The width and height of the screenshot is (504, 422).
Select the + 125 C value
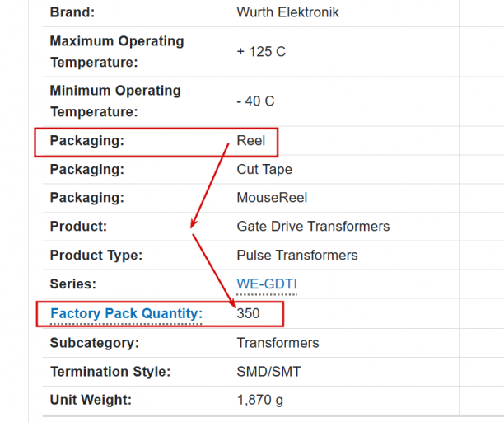(261, 51)
